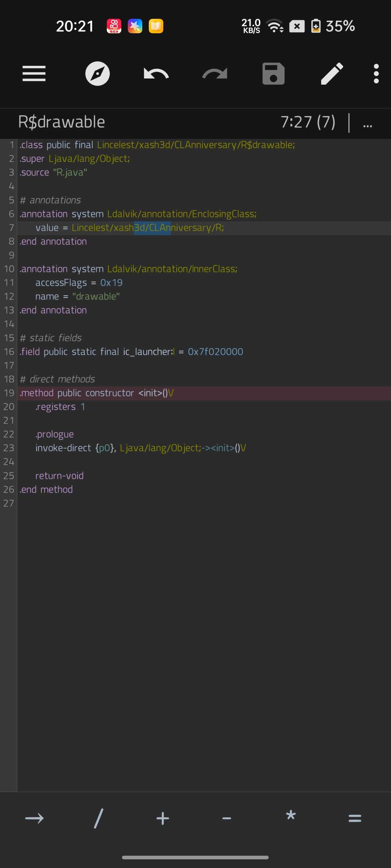Redo the reverted edit
Screen dimensions: 391x868
[x=215, y=74]
